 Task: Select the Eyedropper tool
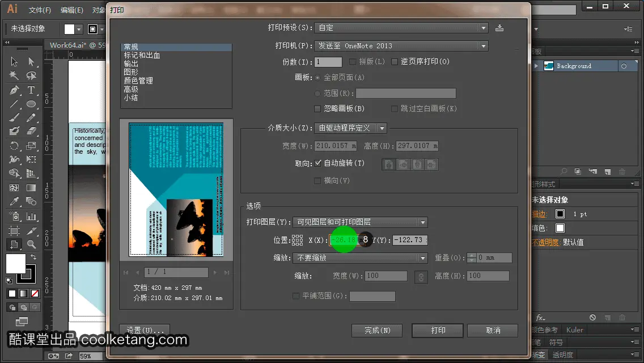tap(14, 201)
